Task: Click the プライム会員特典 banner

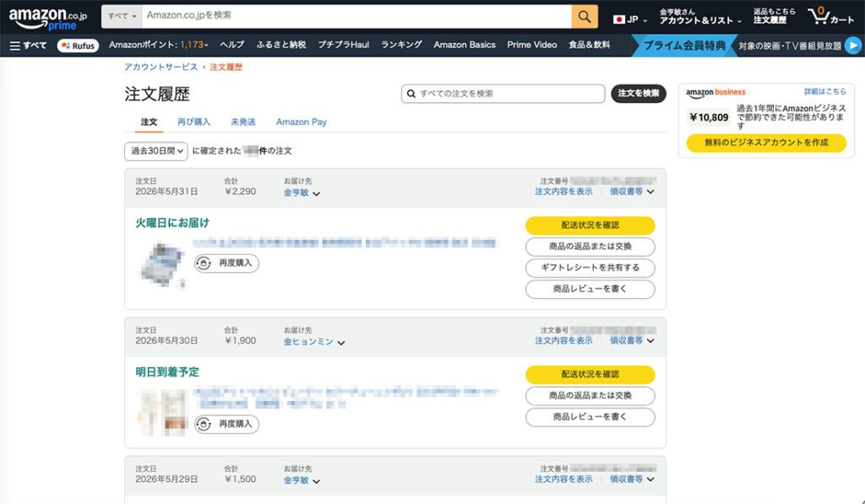Action: point(684,46)
